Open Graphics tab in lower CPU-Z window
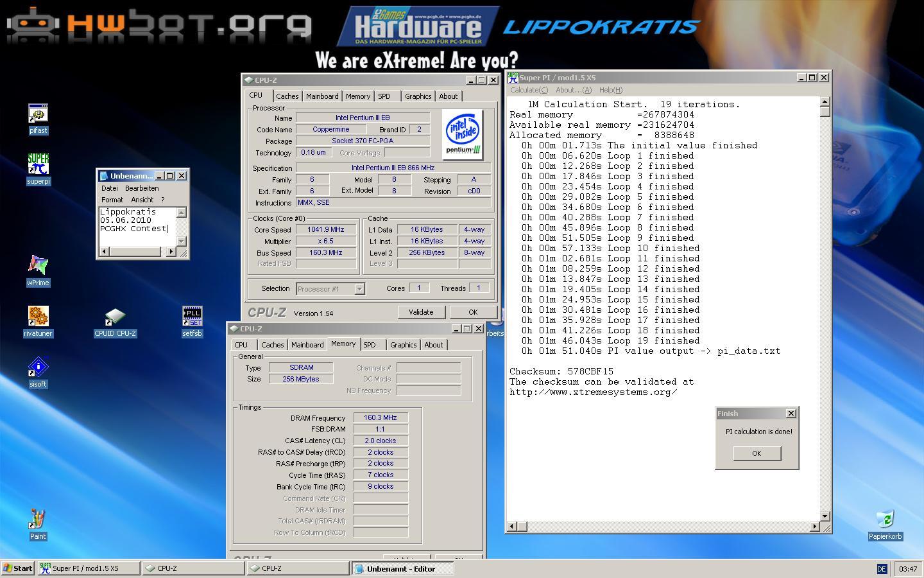The width and height of the screenshot is (924, 578). 404,345
